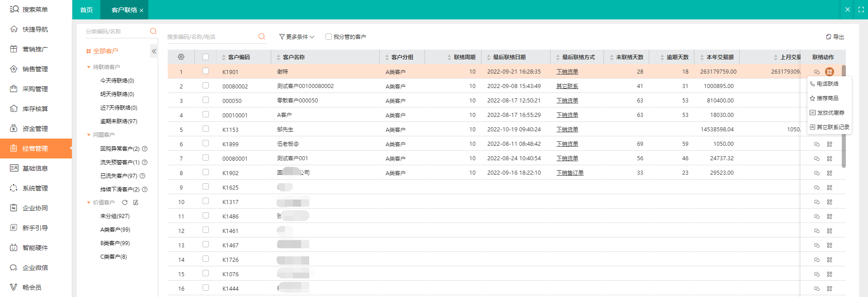Click the 搜索编码/名称/电话 search field
Screen dimensions: 868x297
[x=210, y=37]
